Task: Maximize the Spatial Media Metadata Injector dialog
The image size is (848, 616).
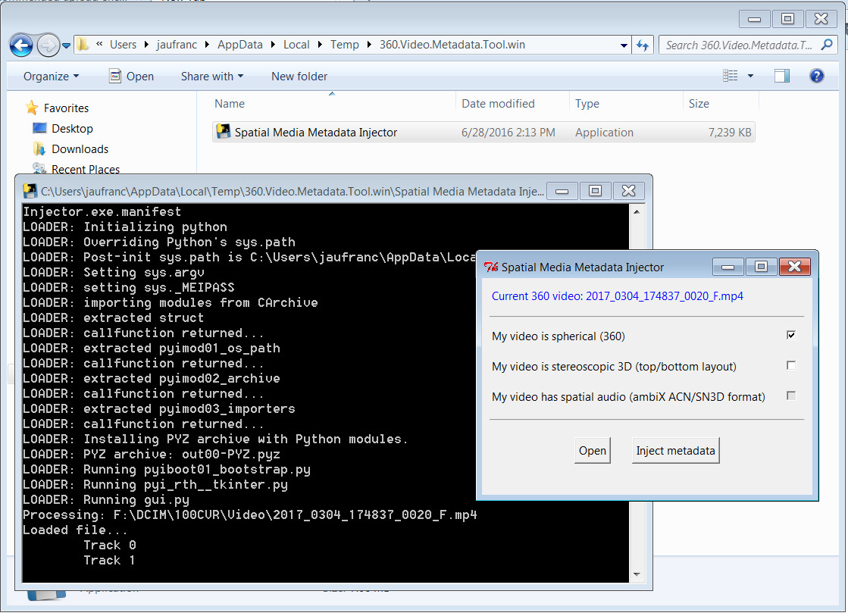Action: [x=761, y=267]
